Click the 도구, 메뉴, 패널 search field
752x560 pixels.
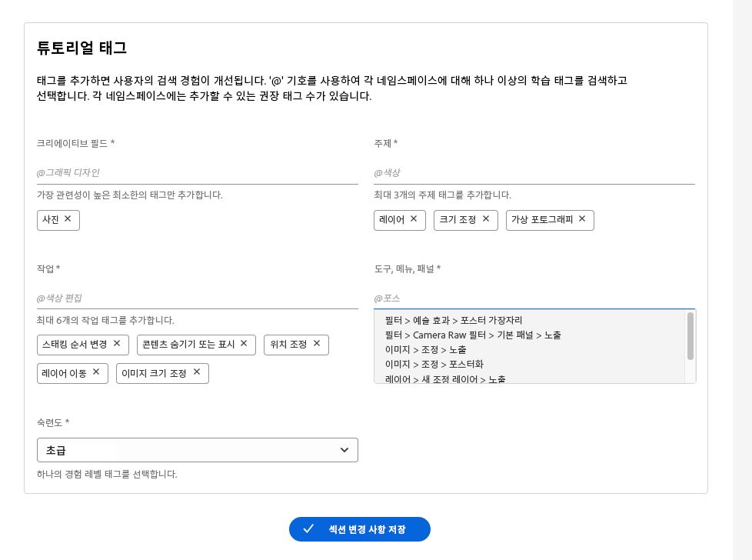[x=534, y=298]
